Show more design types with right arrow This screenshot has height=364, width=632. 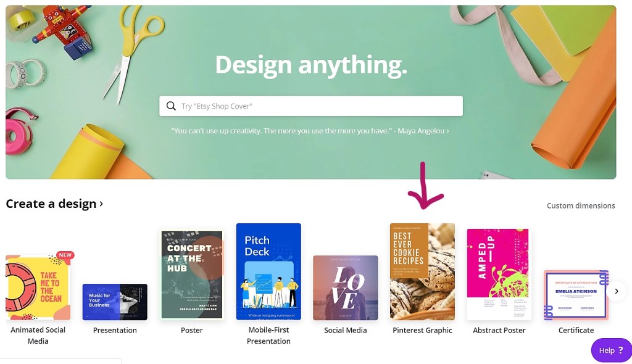pos(617,291)
